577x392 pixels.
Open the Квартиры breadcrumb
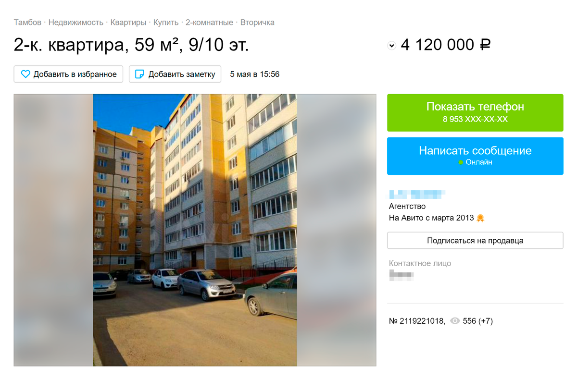(128, 23)
